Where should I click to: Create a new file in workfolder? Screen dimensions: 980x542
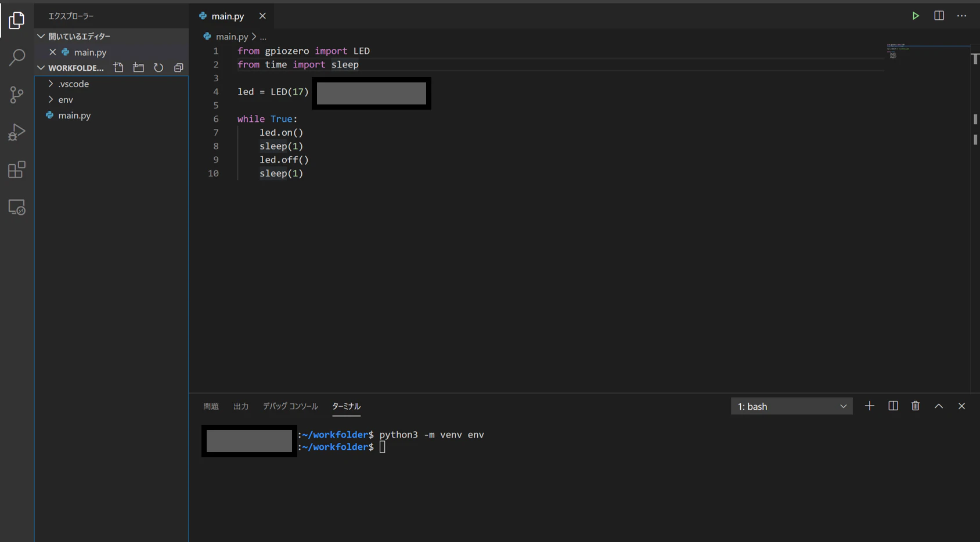(x=118, y=68)
